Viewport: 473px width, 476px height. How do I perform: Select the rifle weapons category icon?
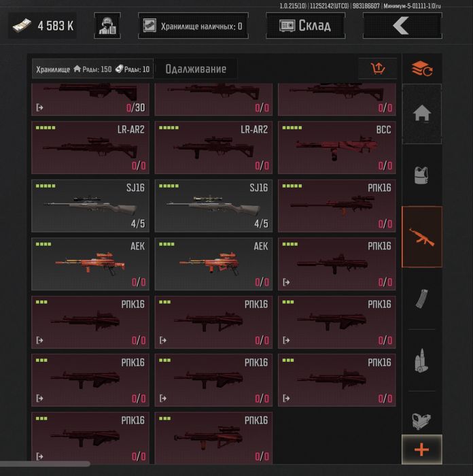pyautogui.click(x=422, y=237)
